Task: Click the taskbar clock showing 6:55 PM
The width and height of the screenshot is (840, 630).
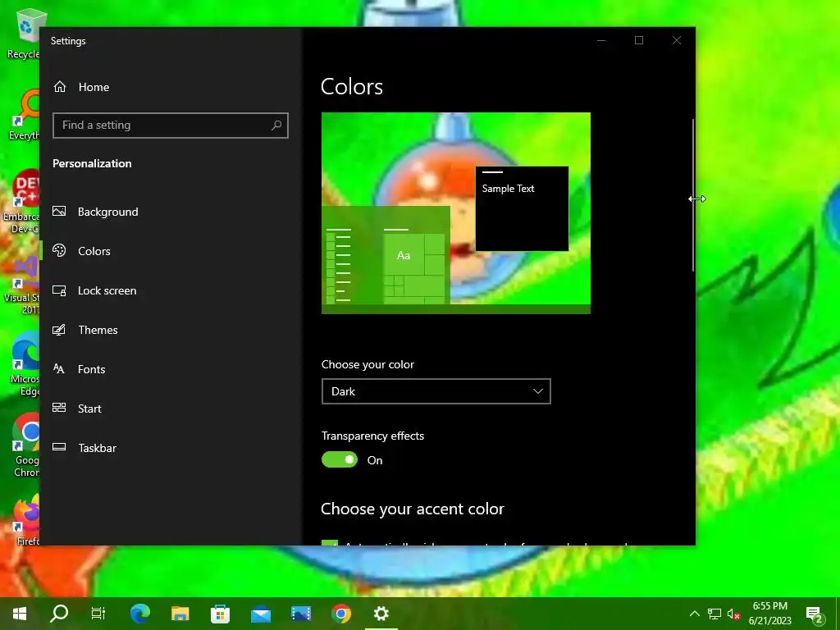Action: point(769,614)
